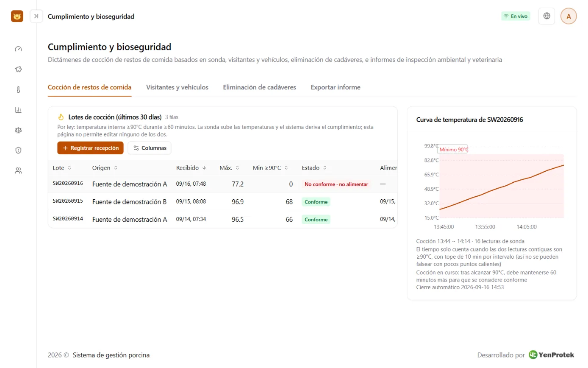This screenshot has height=368, width=588.
Task: Open the users icon in sidebar
Action: point(18,170)
